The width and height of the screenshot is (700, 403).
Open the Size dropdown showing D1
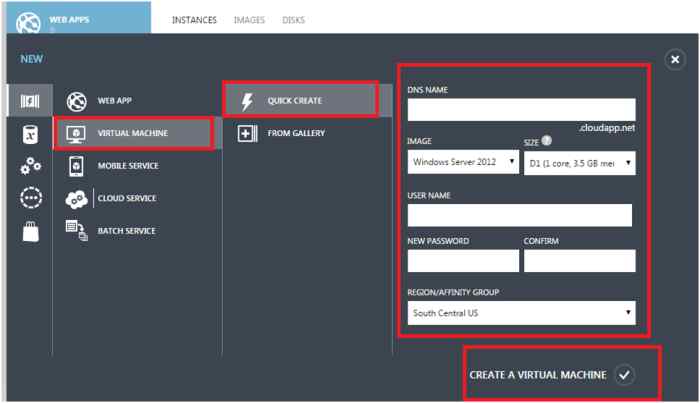579,163
